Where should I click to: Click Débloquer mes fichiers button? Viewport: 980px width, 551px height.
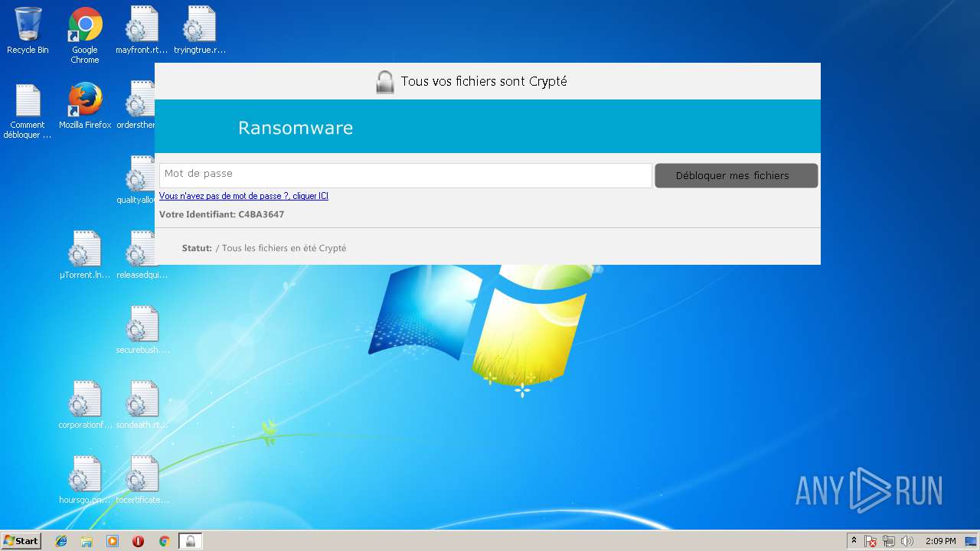click(737, 175)
